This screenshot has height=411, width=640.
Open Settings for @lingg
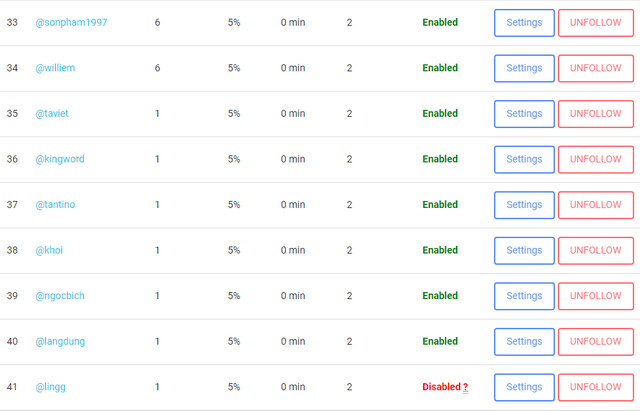point(524,387)
